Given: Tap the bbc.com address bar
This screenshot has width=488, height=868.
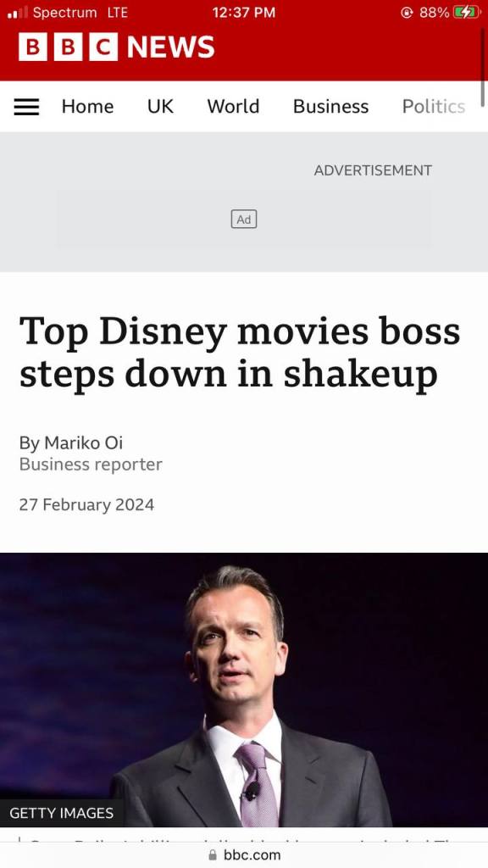Looking at the screenshot, I should tap(244, 855).
